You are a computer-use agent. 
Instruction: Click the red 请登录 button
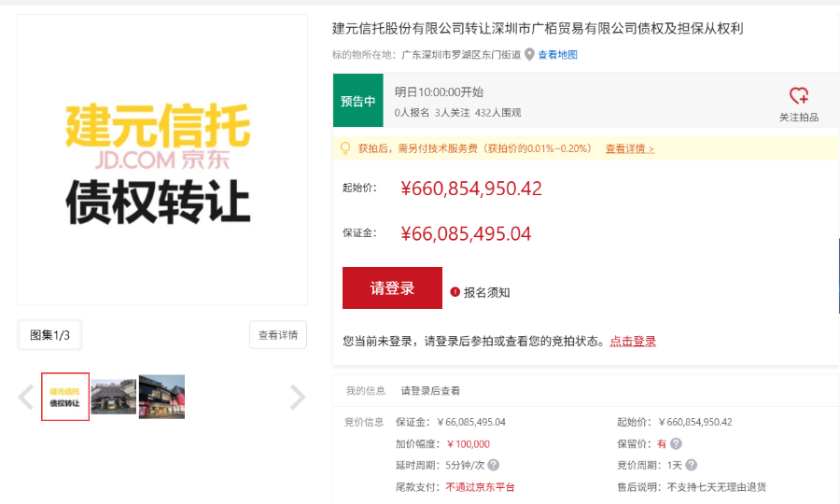click(x=392, y=287)
